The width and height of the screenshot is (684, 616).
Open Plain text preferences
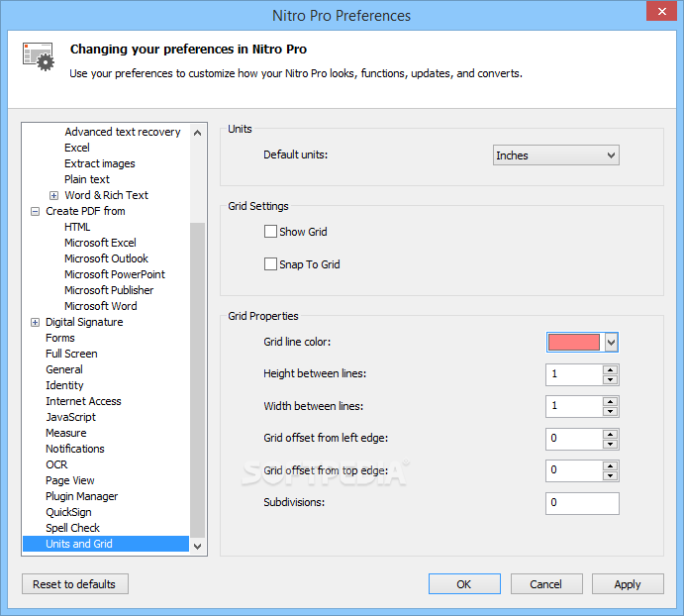coord(87,179)
